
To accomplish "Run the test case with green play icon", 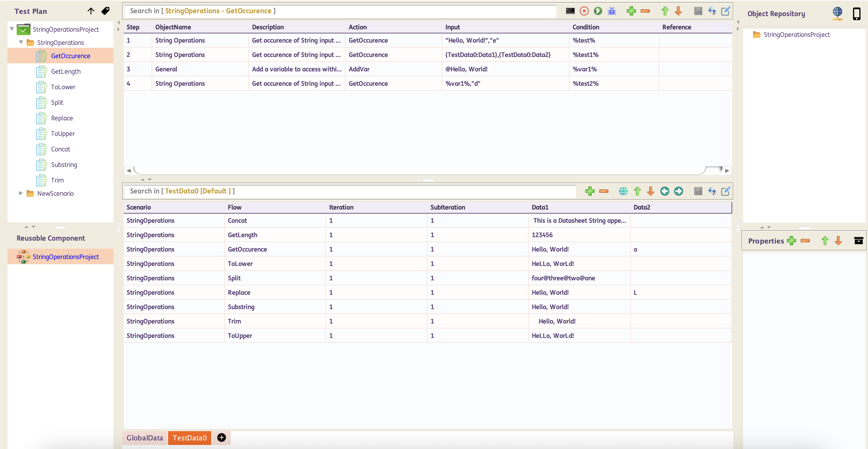I will point(598,11).
